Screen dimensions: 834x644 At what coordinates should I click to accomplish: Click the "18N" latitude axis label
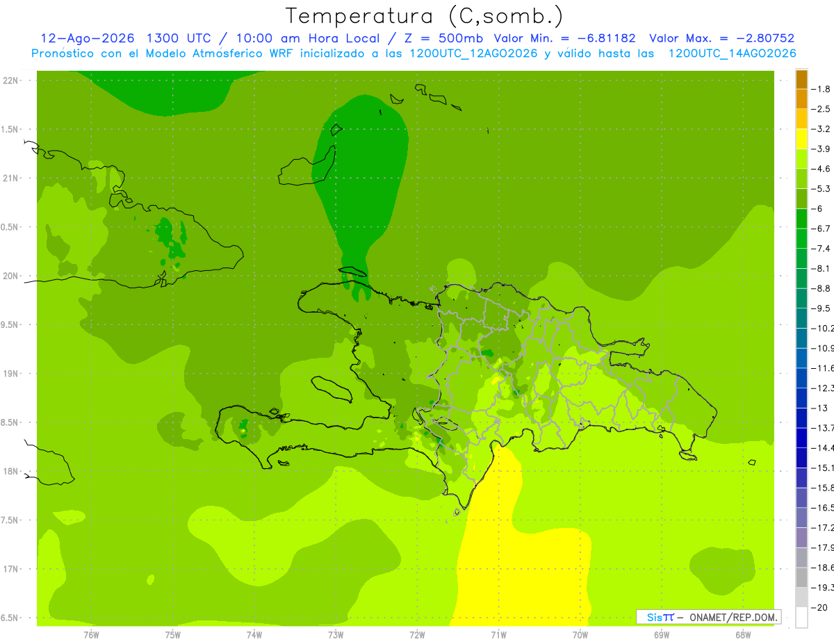[x=11, y=472]
